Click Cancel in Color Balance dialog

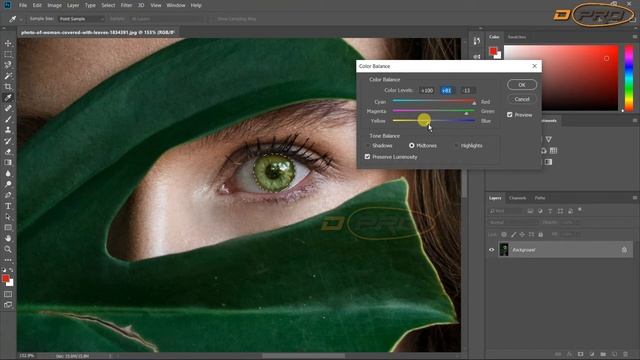522,99
